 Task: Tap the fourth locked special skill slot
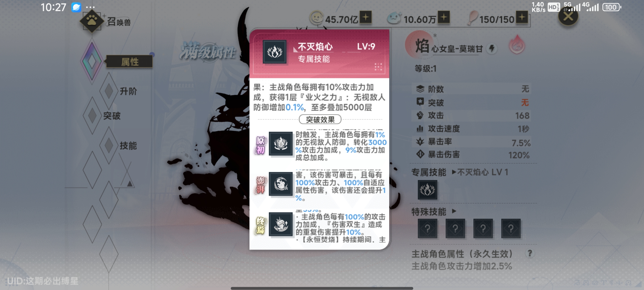point(511,229)
